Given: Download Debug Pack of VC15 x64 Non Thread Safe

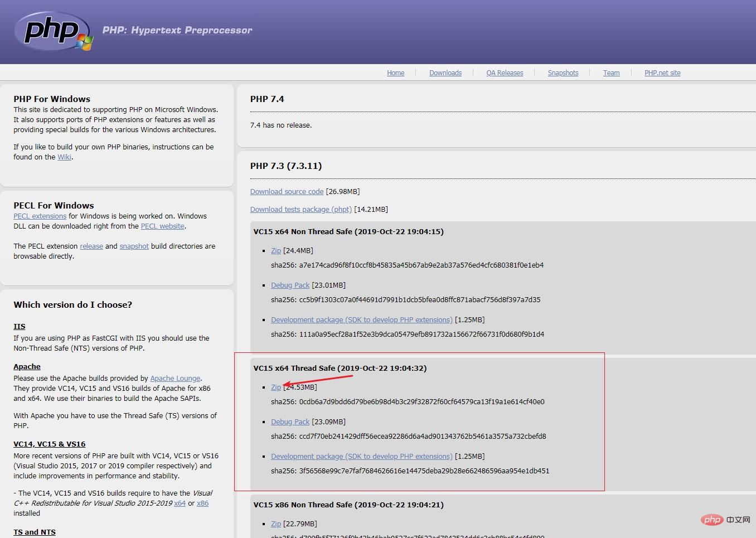Looking at the screenshot, I should 290,285.
